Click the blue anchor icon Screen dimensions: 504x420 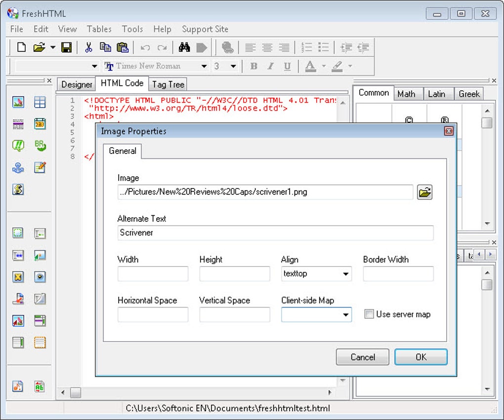(18, 168)
